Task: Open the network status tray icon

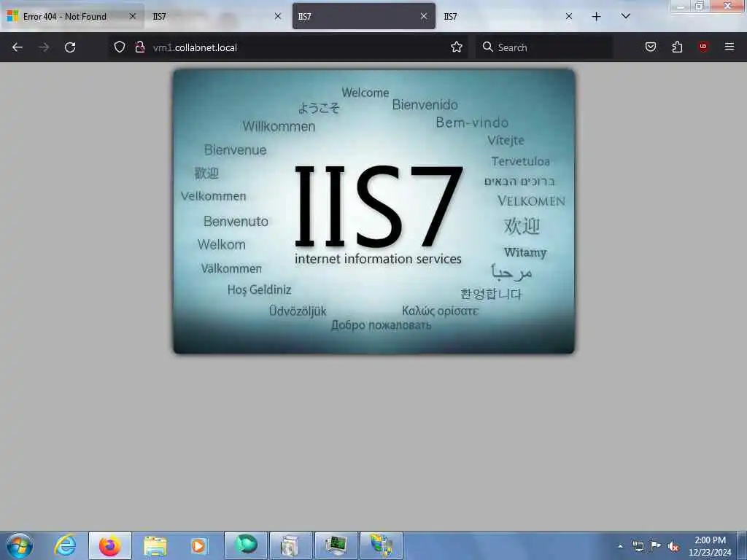Action: click(638, 546)
